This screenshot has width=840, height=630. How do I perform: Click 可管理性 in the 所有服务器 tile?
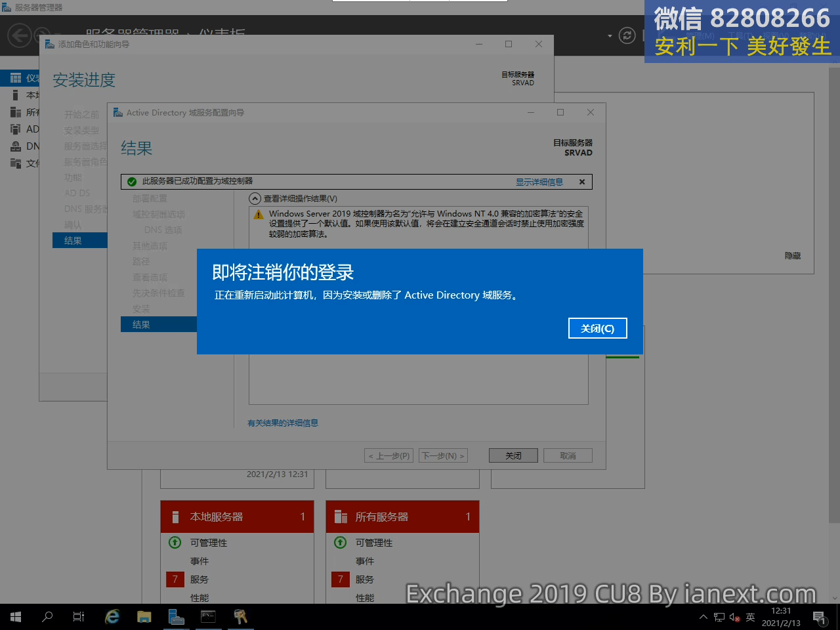[374, 543]
